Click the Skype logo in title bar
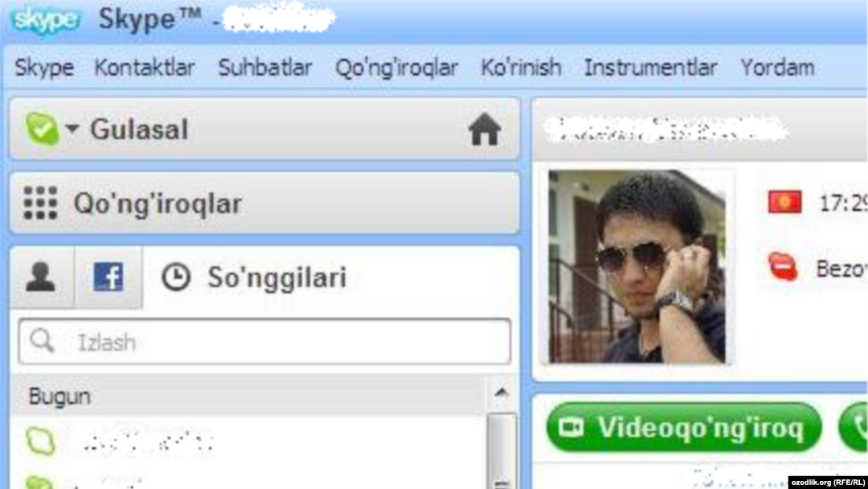Screen dimensions: 868x489 click(46, 20)
